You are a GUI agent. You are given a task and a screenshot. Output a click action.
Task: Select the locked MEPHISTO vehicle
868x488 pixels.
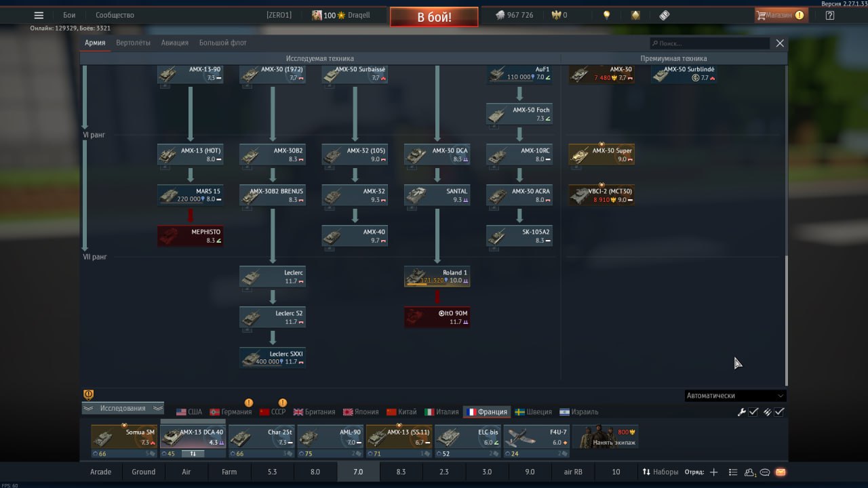point(190,236)
